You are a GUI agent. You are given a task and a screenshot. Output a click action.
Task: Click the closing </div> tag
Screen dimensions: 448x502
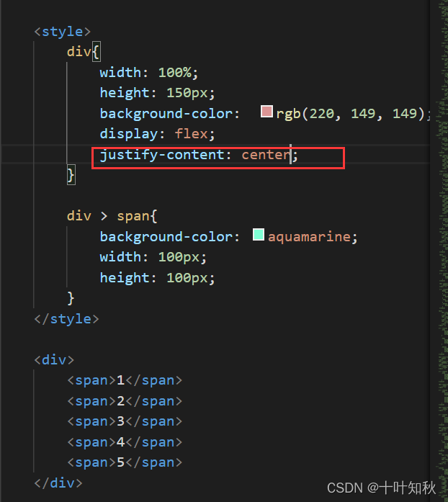(58, 483)
